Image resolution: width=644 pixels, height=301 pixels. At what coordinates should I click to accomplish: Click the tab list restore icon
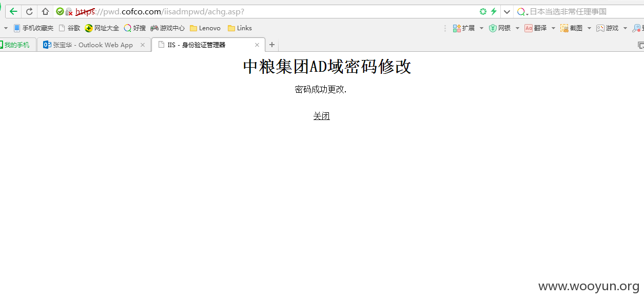[640, 45]
